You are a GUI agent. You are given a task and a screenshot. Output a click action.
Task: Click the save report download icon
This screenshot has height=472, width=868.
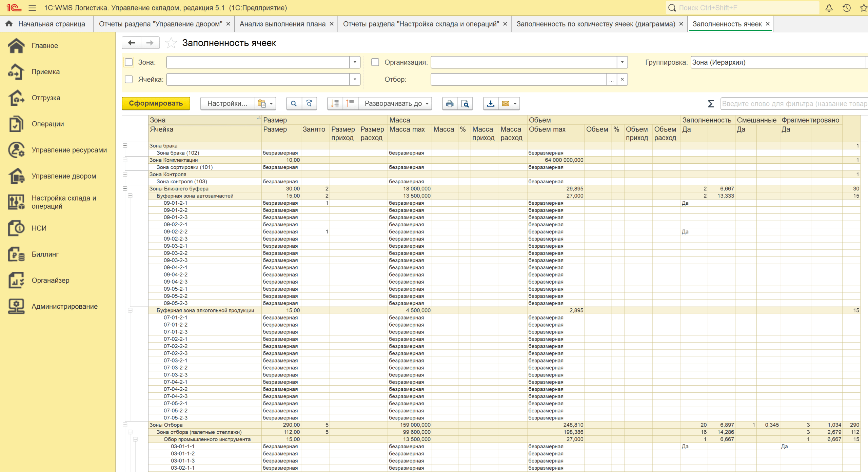pos(490,104)
